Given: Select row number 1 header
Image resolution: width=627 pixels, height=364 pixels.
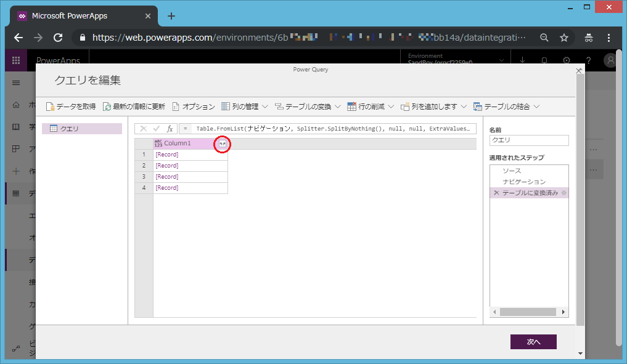Looking at the screenshot, I should pyautogui.click(x=144, y=155).
